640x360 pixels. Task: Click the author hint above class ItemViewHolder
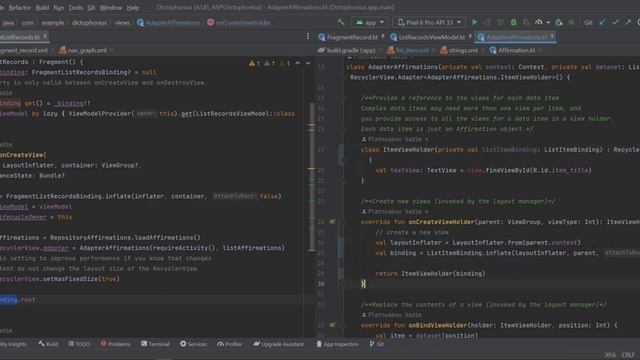coord(395,139)
